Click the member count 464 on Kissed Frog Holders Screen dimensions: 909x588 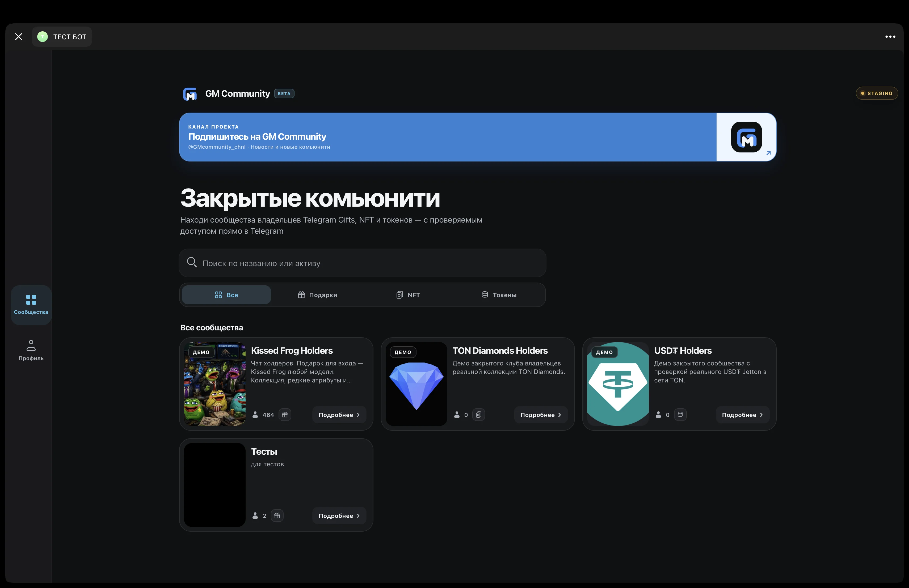click(x=268, y=415)
